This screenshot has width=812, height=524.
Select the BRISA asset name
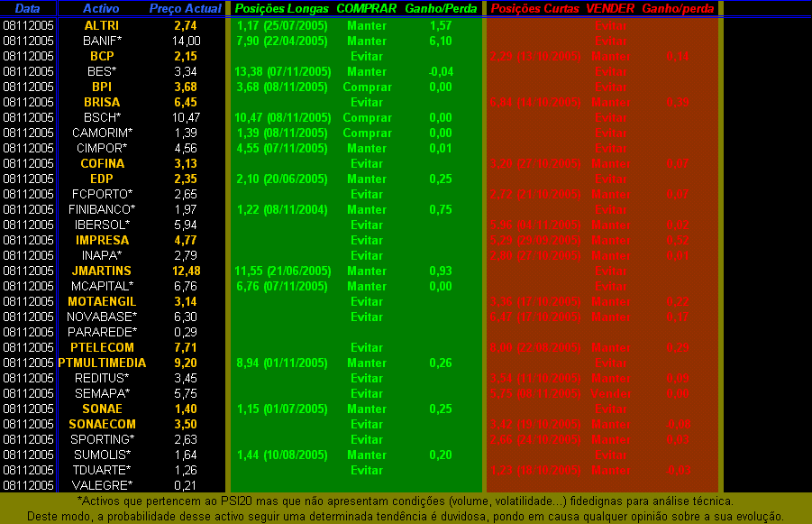click(x=102, y=102)
